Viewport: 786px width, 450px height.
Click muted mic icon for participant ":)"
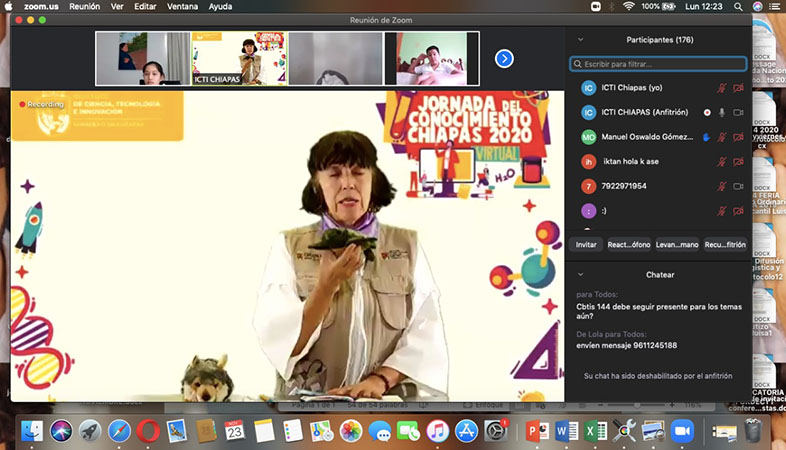[x=721, y=211]
